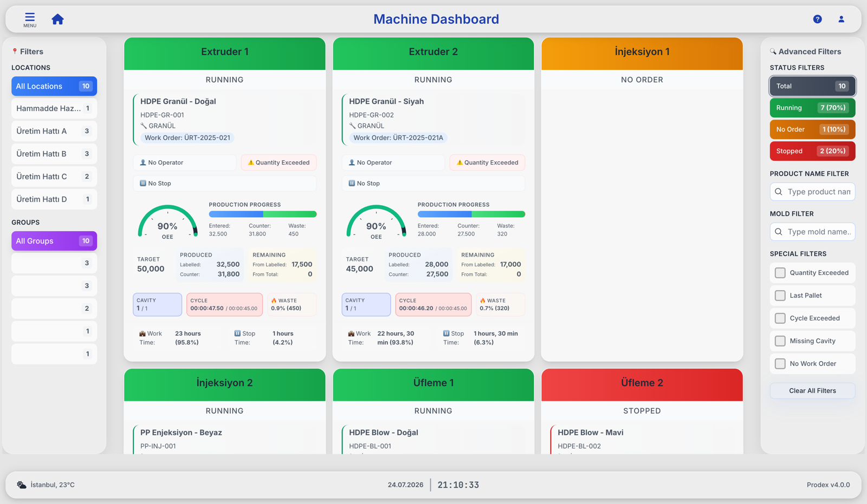This screenshot has height=504, width=867.
Task: Pick the Üretim Hattı D location
Action: tap(54, 199)
